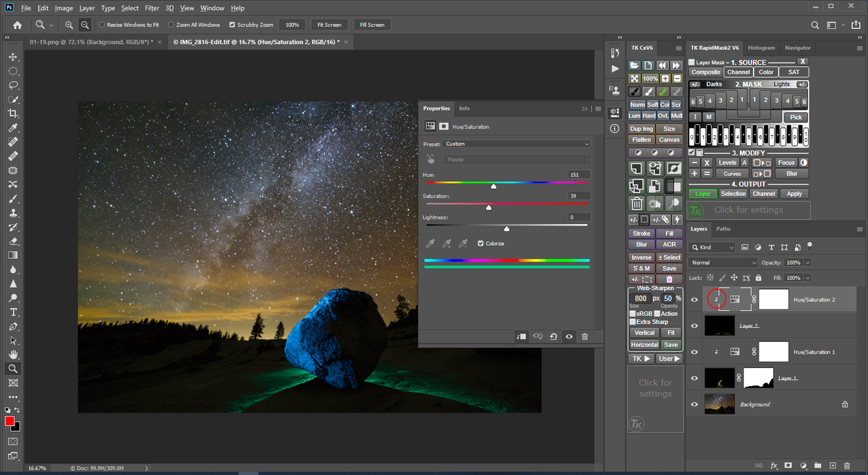Uncheck the Colorize checkbox
Screen dimensions: 868x475
point(480,244)
